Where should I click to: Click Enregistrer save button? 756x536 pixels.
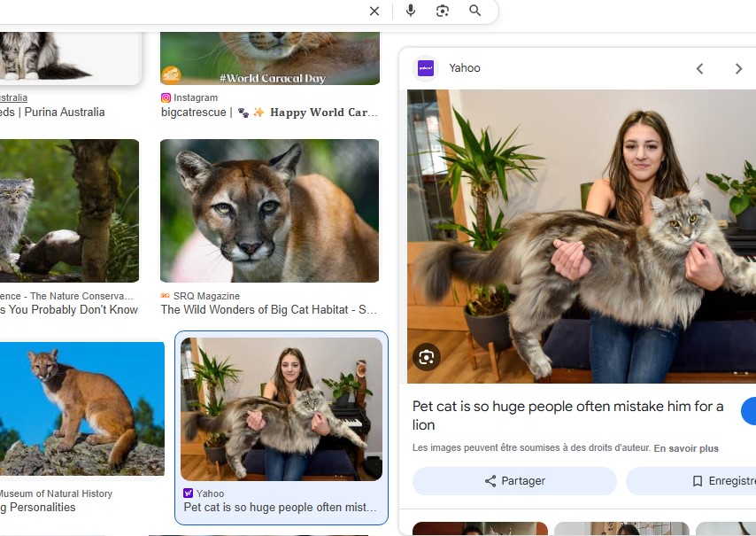(x=690, y=481)
